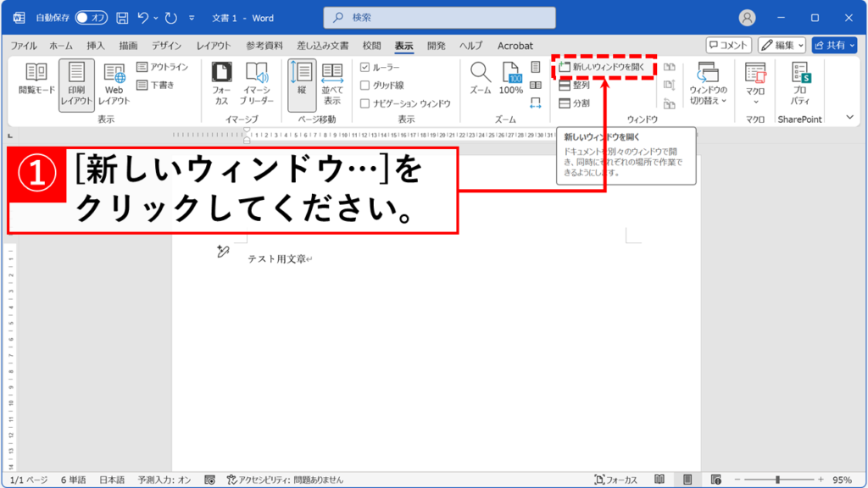Switch to the Review tab
Screen dimensions: 868x488
(x=371, y=46)
